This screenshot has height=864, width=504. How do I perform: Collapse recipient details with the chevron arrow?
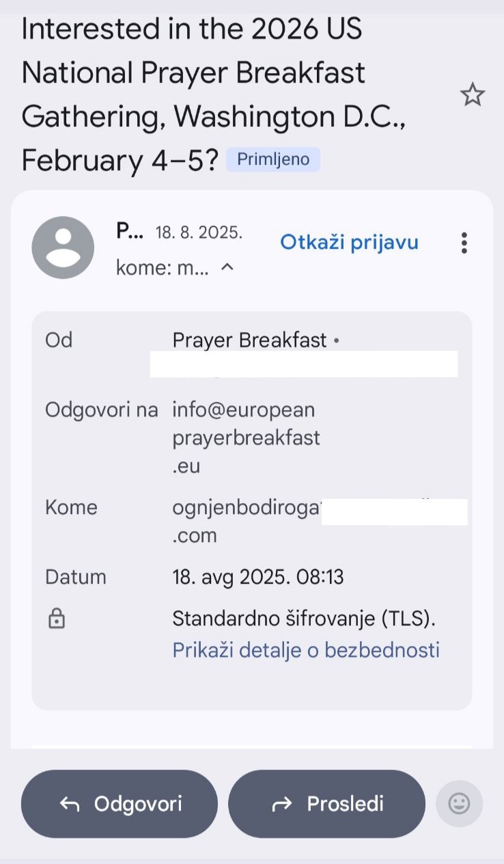(228, 268)
